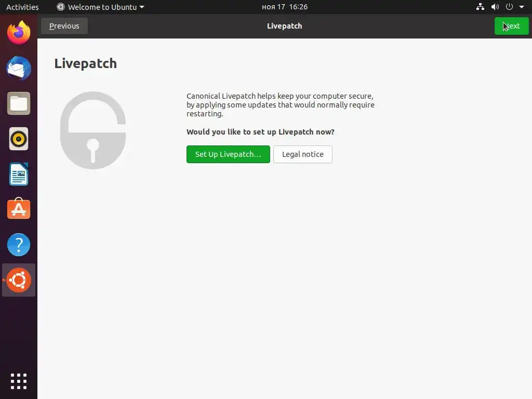The width and height of the screenshot is (532, 399).
Task: Go back with the Previous button
Action: point(64,26)
